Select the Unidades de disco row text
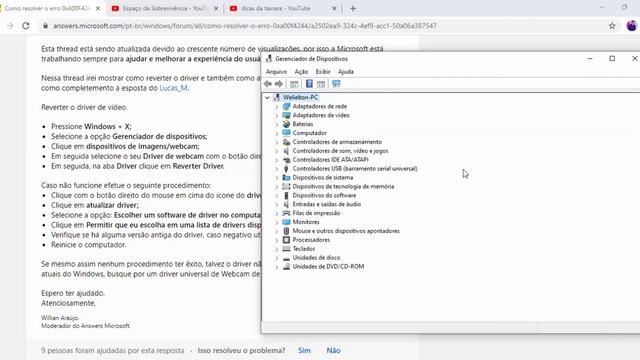640x360 pixels. (x=316, y=258)
